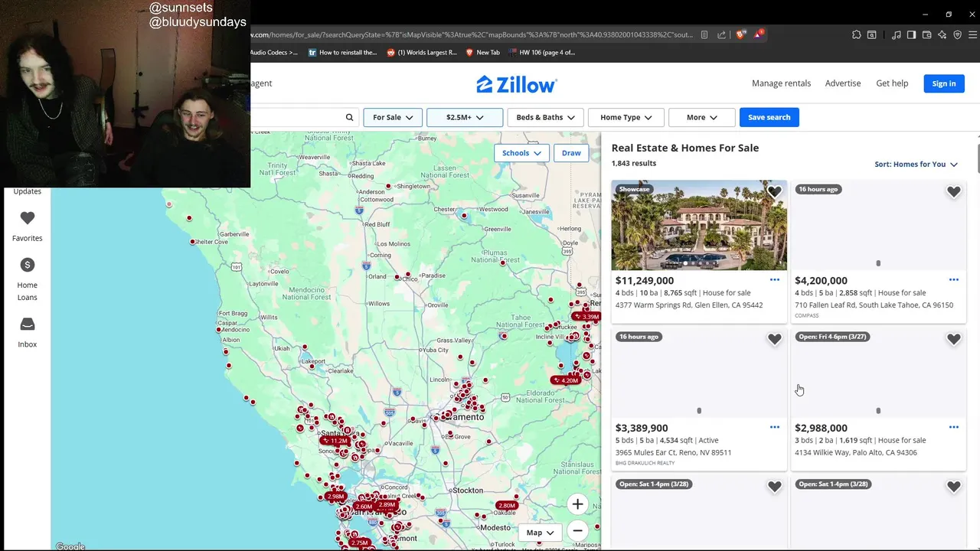Save the Mules Ear Ct home with heart
This screenshot has height=551, width=980.
[x=774, y=339]
